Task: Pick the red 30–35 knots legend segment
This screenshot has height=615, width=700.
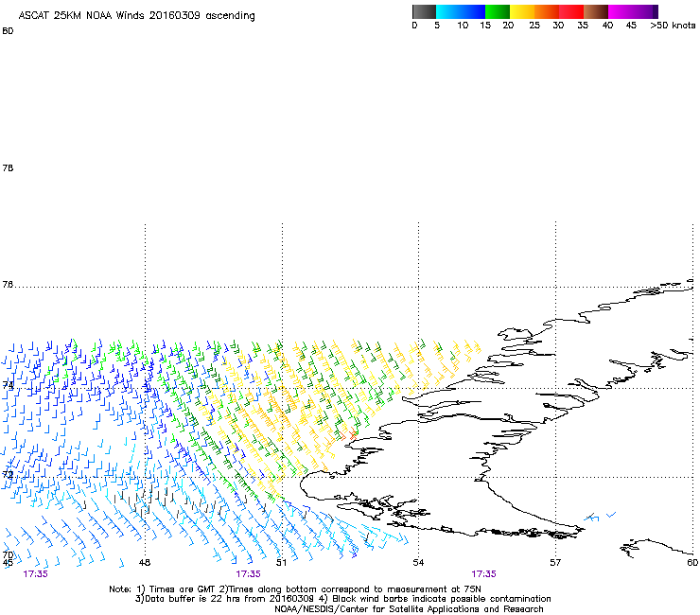Action: [571, 11]
